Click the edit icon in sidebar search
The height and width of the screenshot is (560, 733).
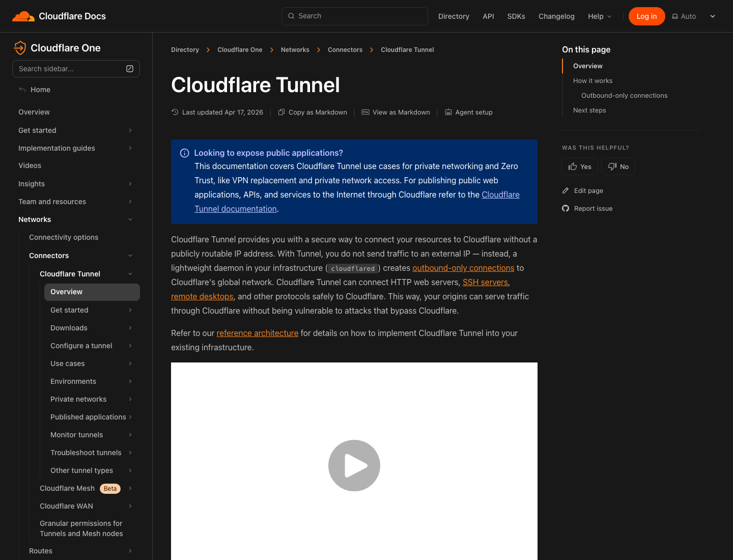click(x=130, y=69)
